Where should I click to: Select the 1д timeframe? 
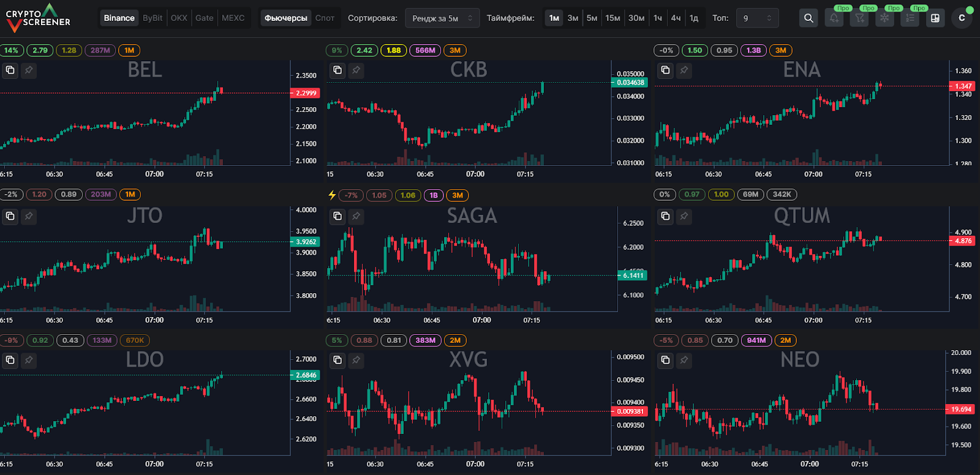pyautogui.click(x=694, y=18)
